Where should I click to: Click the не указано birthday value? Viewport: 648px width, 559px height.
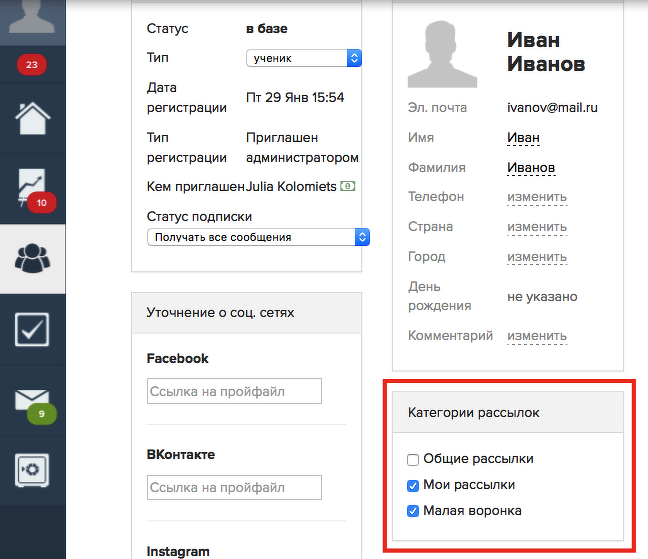pos(542,297)
